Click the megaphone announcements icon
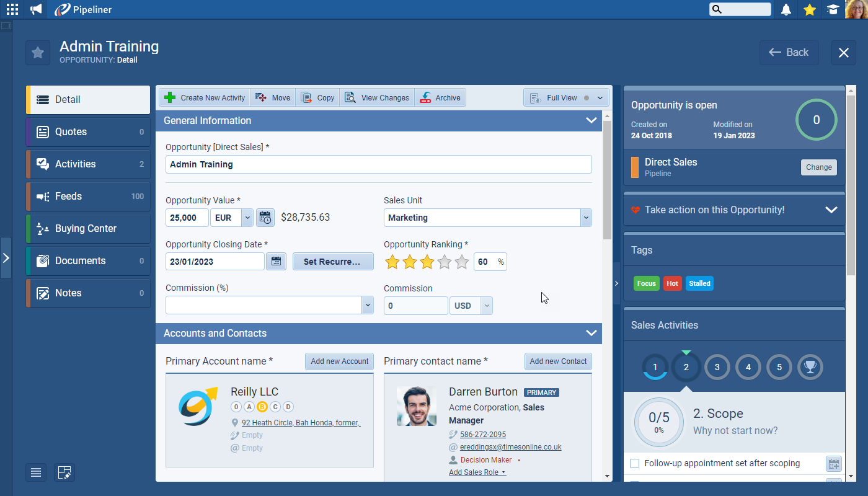Image resolution: width=868 pixels, height=496 pixels. point(36,9)
